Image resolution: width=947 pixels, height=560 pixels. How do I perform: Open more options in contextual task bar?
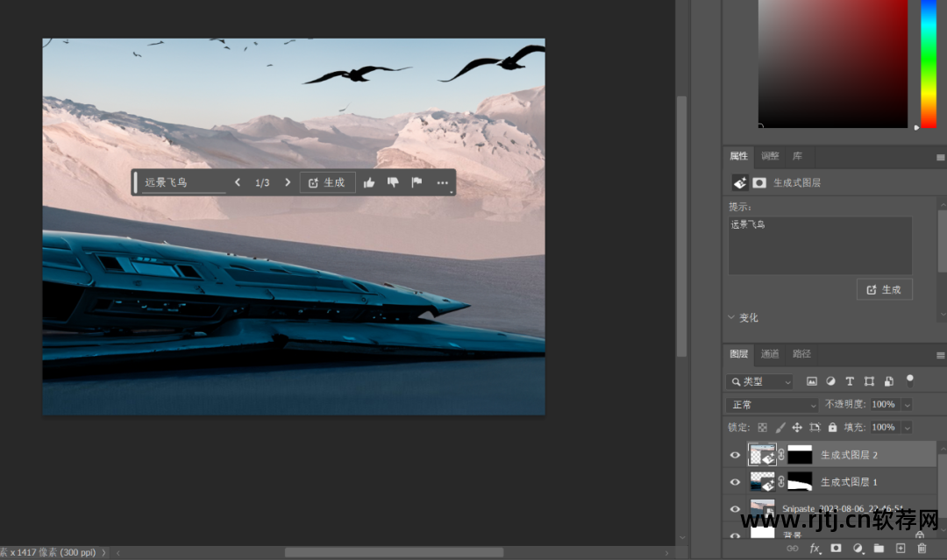click(x=443, y=183)
